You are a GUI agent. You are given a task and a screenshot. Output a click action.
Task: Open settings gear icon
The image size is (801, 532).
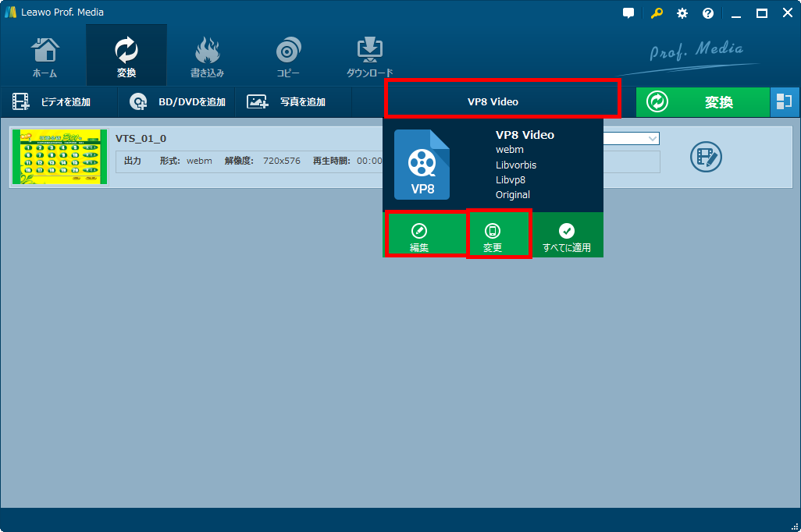[x=682, y=13]
